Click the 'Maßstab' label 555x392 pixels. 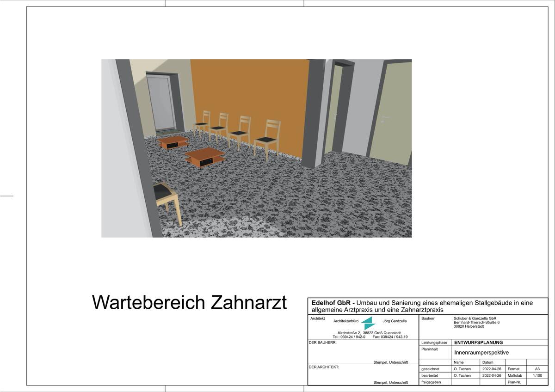pyautogui.click(x=515, y=376)
